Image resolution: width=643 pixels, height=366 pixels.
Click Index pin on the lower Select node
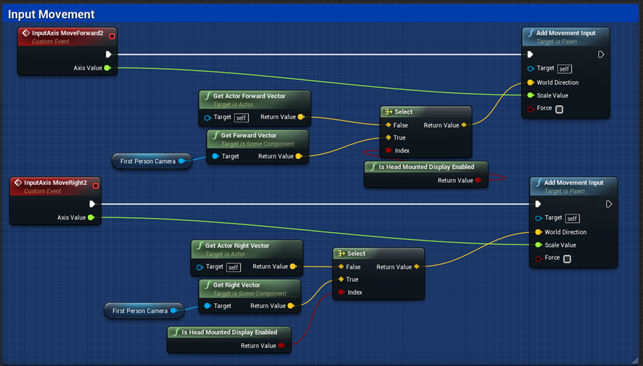point(341,292)
